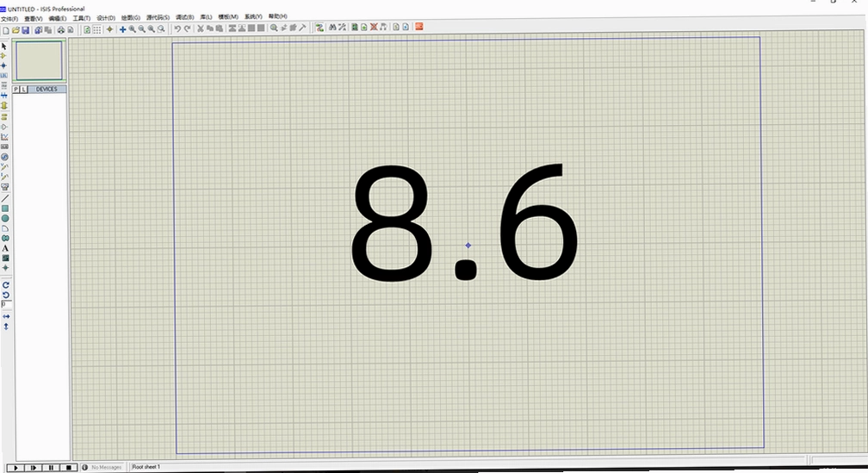Choose the 2D Graphics Text tool (A)
Viewport: 868px width, 473px height.
pyautogui.click(x=5, y=248)
